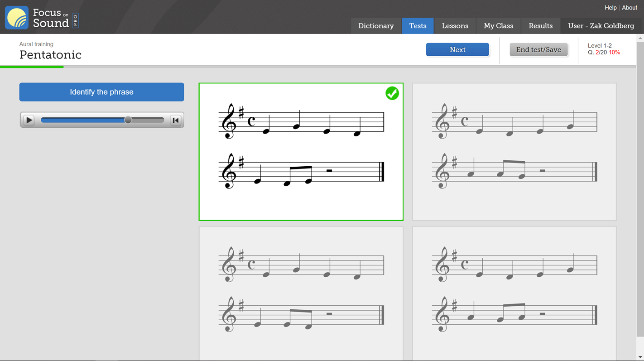The image size is (644, 361).
Task: Open the Lessons tab
Action: tap(455, 26)
